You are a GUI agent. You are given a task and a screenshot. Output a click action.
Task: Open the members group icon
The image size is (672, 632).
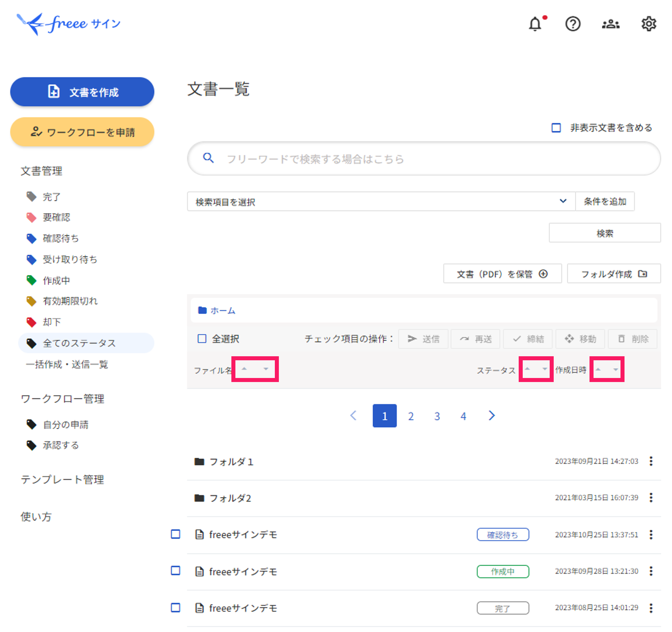(610, 24)
